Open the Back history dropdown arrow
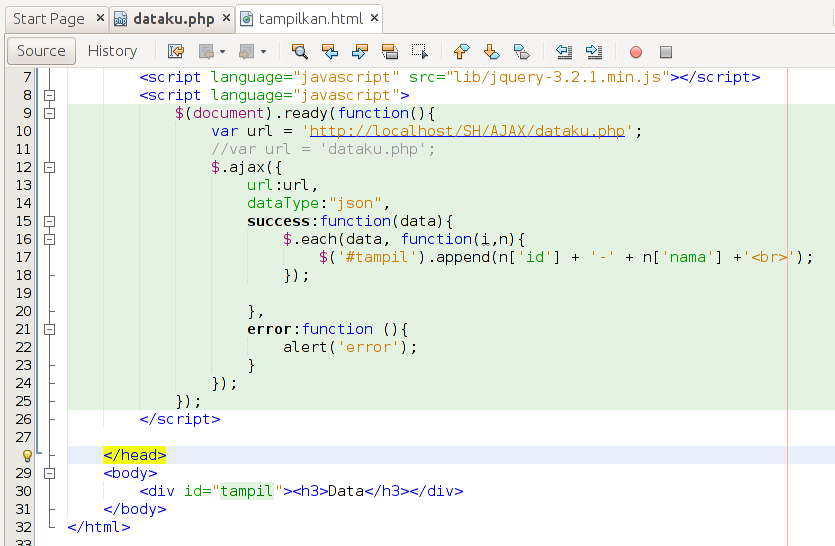 (x=223, y=52)
